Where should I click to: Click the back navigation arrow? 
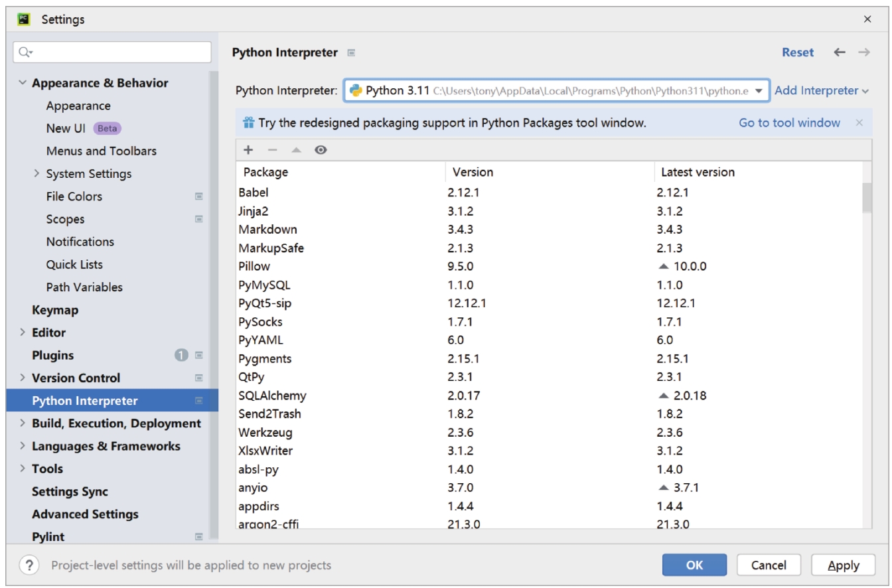[x=840, y=52]
